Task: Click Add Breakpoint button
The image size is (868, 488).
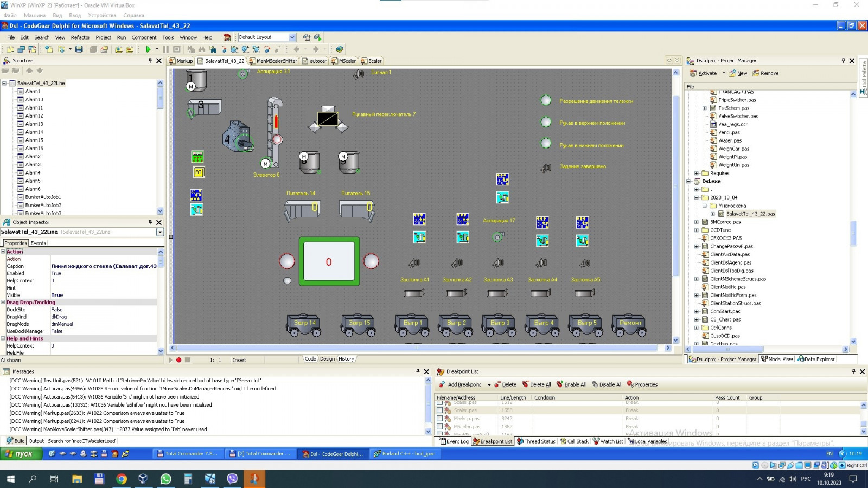Action: [460, 384]
